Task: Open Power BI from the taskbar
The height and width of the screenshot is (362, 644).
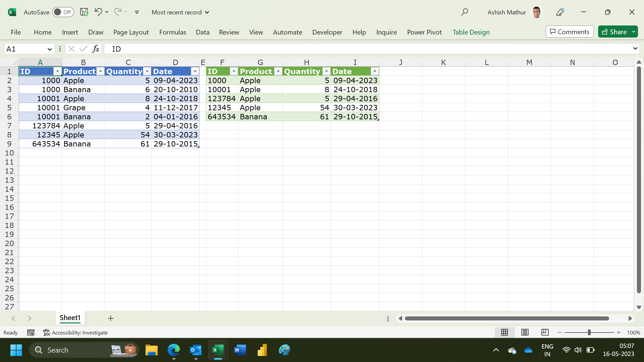Action: (262, 350)
